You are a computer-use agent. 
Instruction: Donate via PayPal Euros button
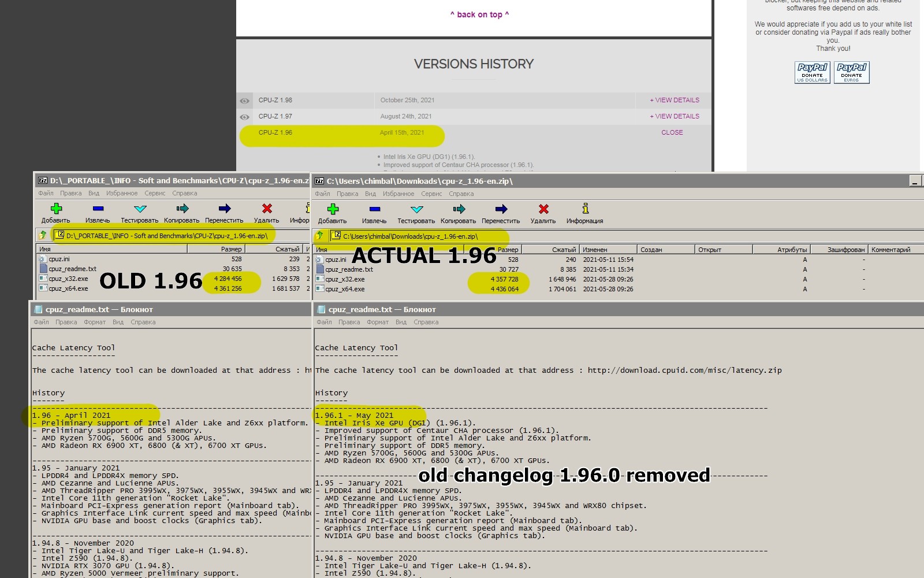pos(852,73)
